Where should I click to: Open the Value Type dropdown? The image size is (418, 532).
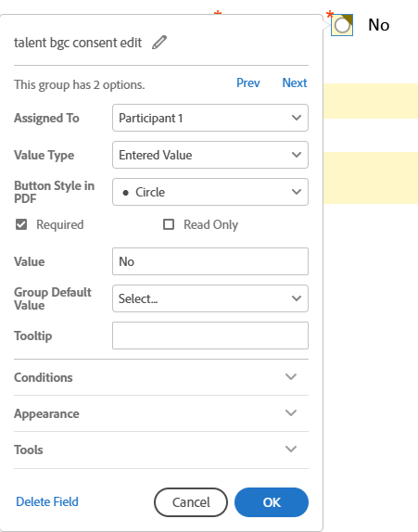tap(210, 155)
